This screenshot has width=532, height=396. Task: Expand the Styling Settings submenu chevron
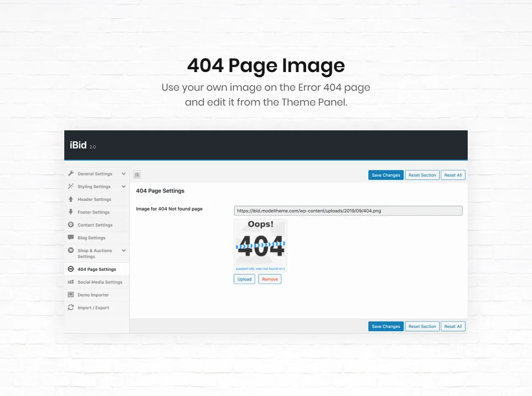tap(124, 186)
